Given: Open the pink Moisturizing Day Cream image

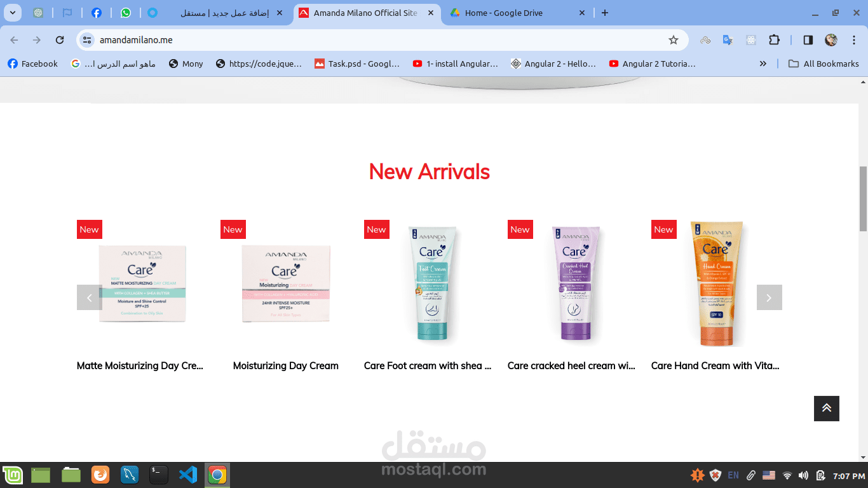Looking at the screenshot, I should click(x=286, y=284).
